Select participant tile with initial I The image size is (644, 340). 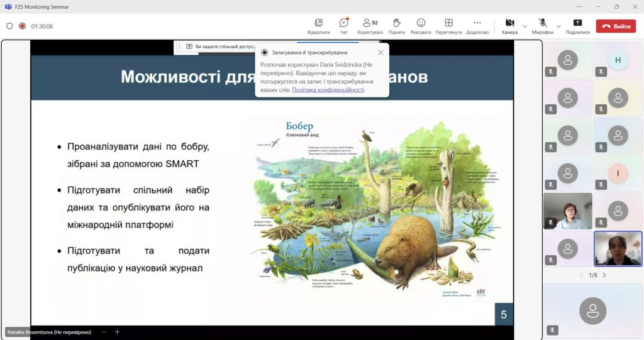618,173
